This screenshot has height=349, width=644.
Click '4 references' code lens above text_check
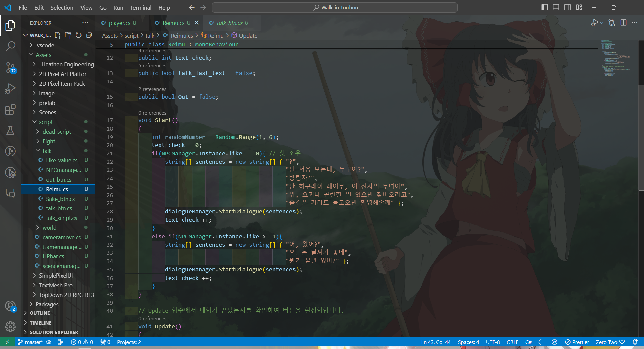coord(152,51)
